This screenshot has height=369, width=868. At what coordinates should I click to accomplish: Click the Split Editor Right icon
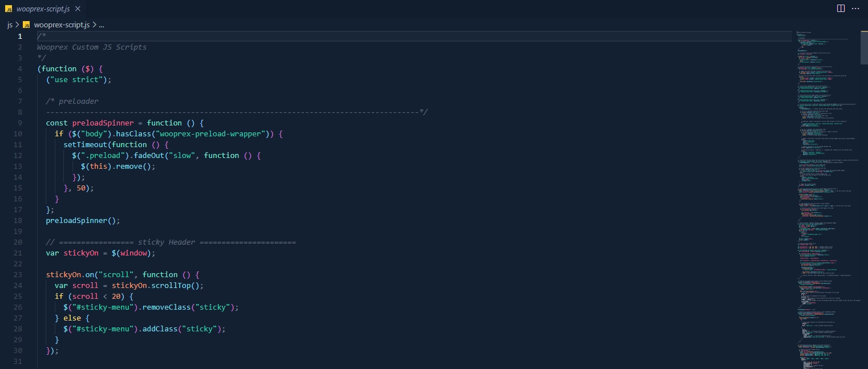841,9
